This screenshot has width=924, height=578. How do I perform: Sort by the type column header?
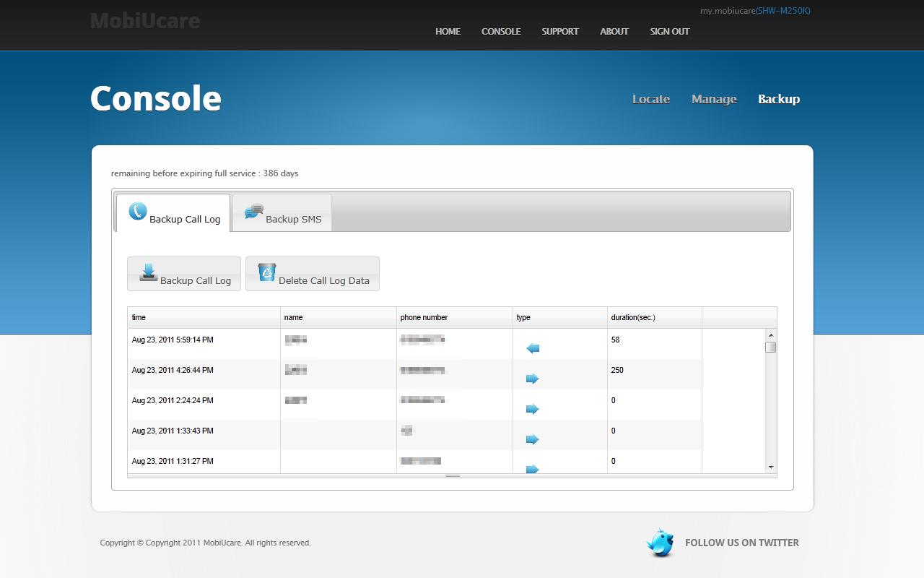coord(560,317)
